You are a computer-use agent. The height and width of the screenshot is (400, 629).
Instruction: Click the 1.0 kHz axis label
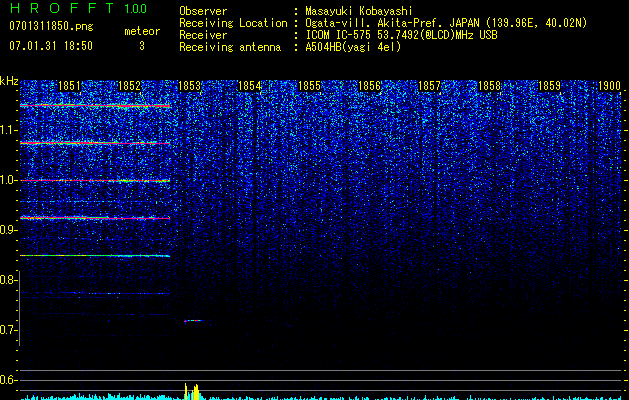click(x=9, y=180)
